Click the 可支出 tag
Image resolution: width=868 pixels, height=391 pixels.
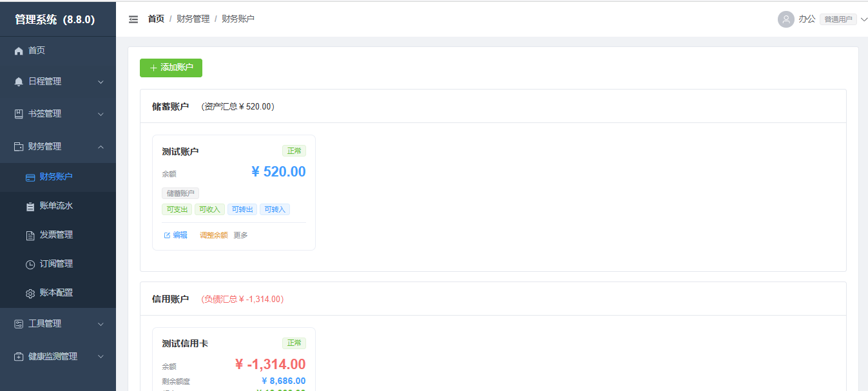click(x=177, y=209)
